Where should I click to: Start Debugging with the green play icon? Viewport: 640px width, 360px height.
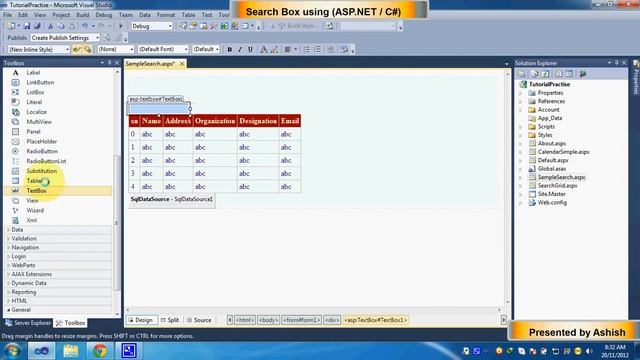(x=121, y=26)
